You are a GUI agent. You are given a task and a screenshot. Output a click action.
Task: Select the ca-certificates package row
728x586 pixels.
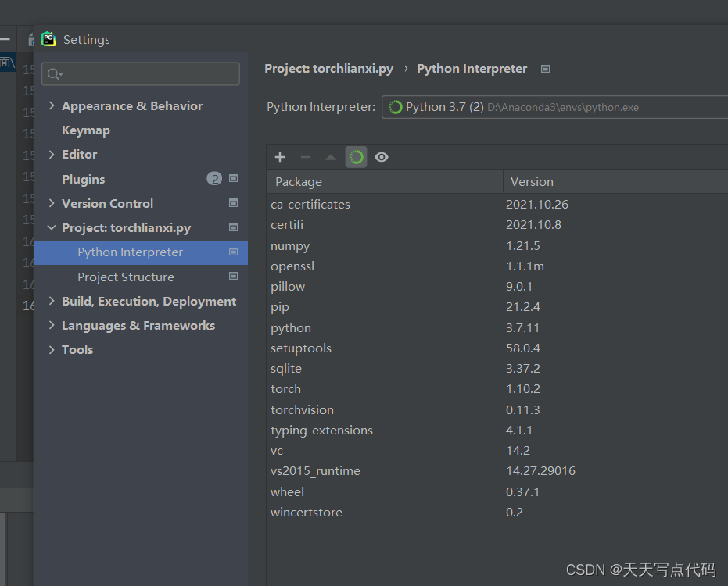(497, 204)
